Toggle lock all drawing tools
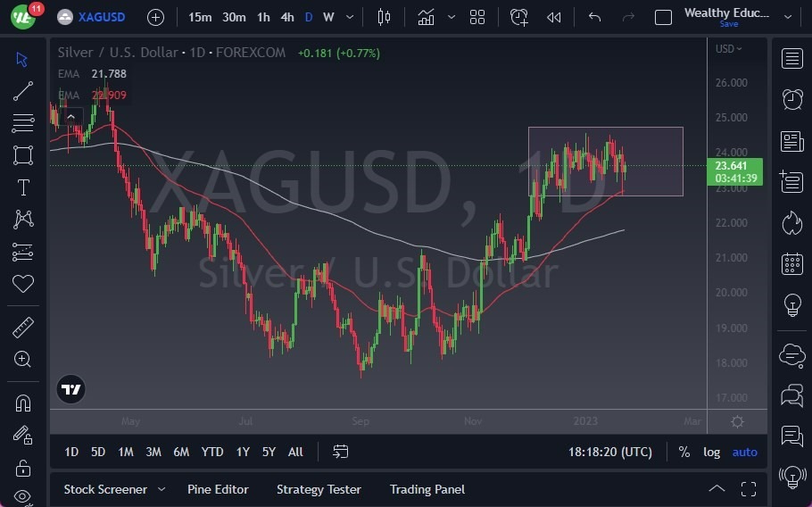 [x=23, y=468]
